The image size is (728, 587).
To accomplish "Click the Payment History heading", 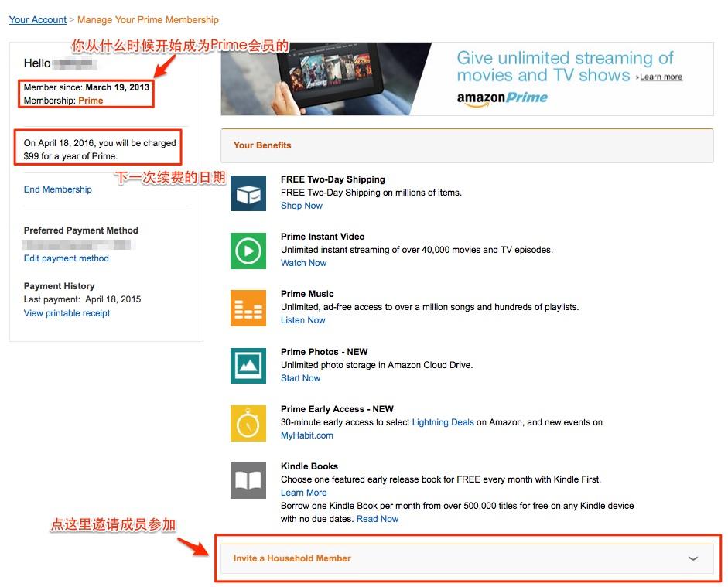I will point(59,286).
